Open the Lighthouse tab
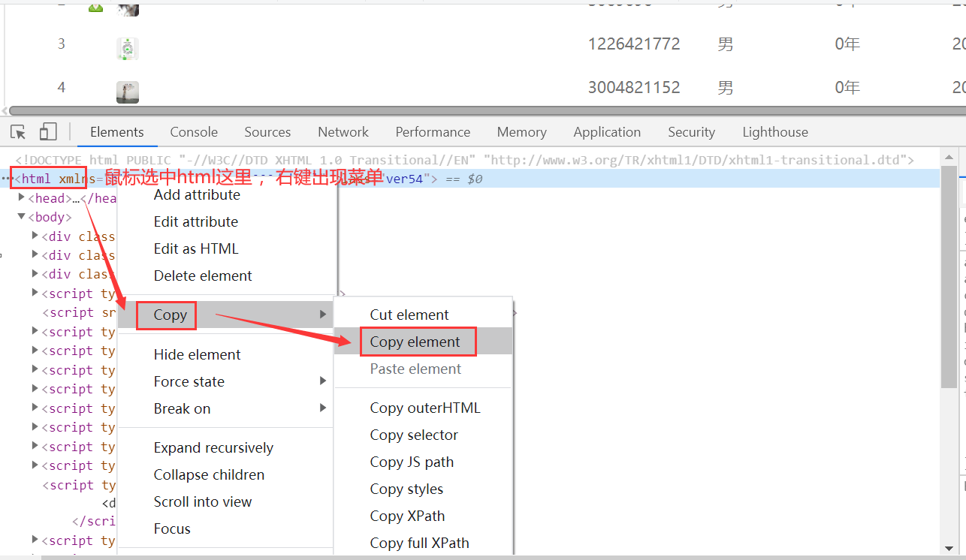 coord(775,132)
